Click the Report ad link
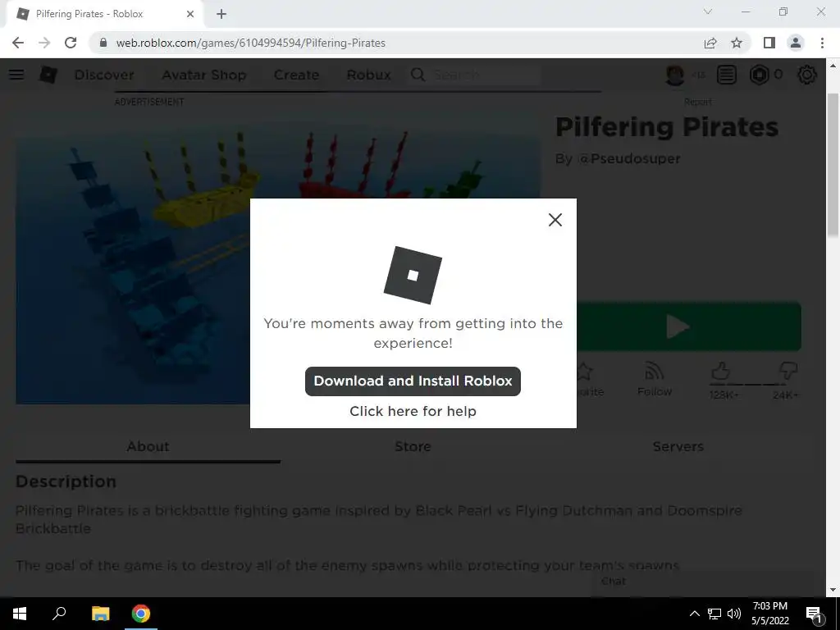The image size is (840, 630). click(697, 102)
